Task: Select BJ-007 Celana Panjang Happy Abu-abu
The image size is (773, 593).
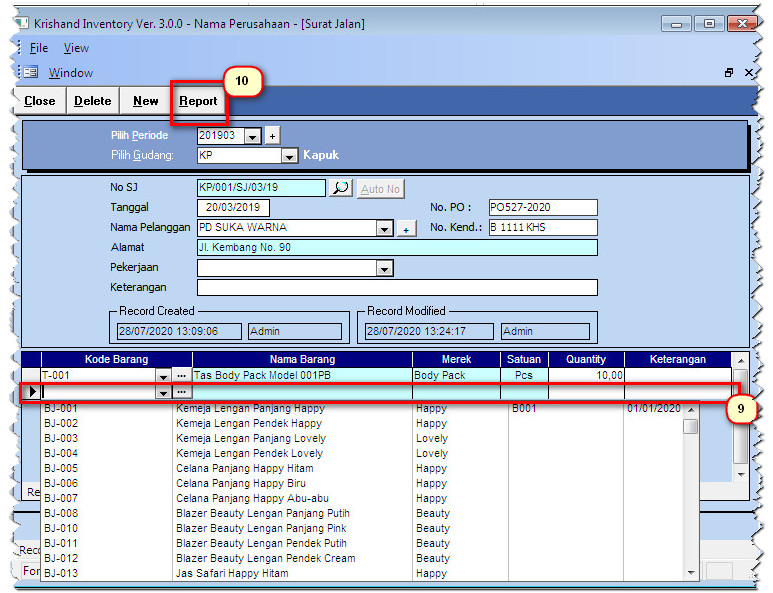Action: point(362,498)
